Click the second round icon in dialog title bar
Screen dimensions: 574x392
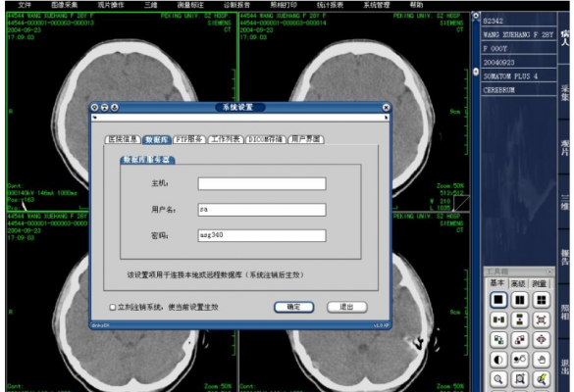pos(104,107)
